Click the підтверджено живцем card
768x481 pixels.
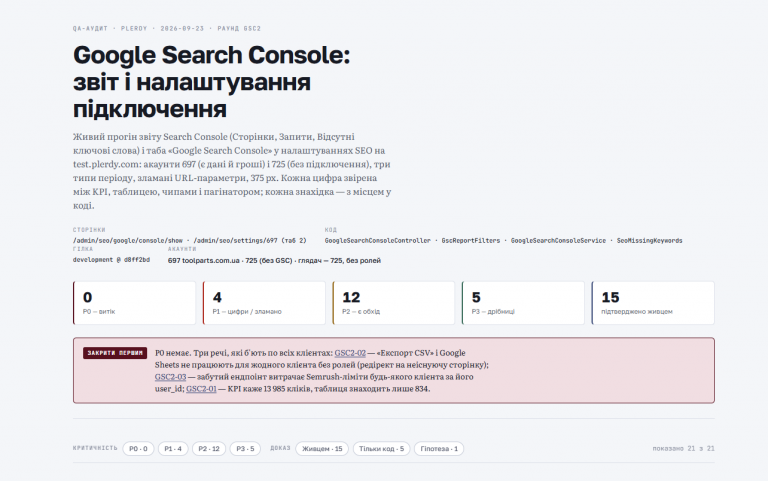pos(653,303)
